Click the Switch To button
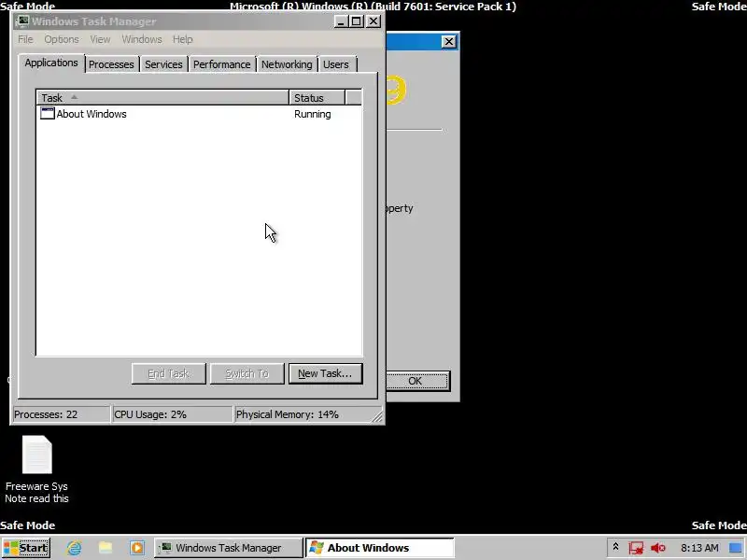747x560 pixels. coord(247,374)
